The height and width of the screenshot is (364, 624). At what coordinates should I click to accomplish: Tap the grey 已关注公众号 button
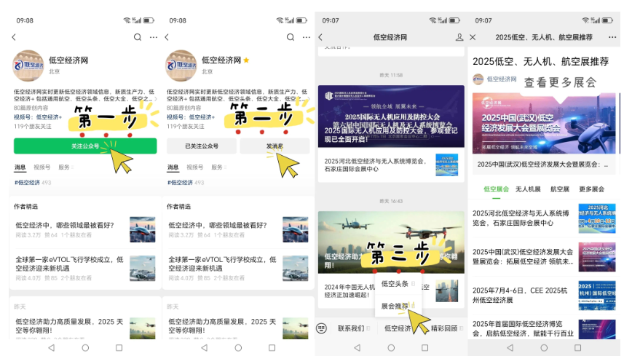coord(201,146)
